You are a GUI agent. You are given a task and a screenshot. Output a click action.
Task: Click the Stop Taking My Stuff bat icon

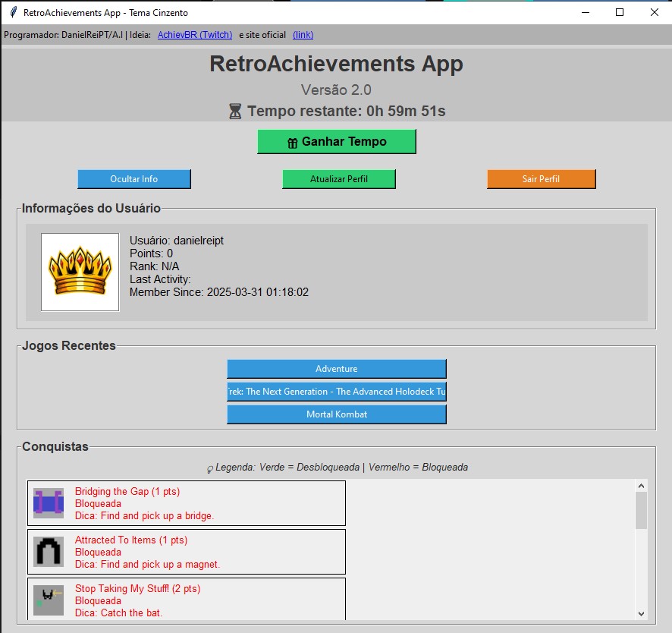point(49,600)
